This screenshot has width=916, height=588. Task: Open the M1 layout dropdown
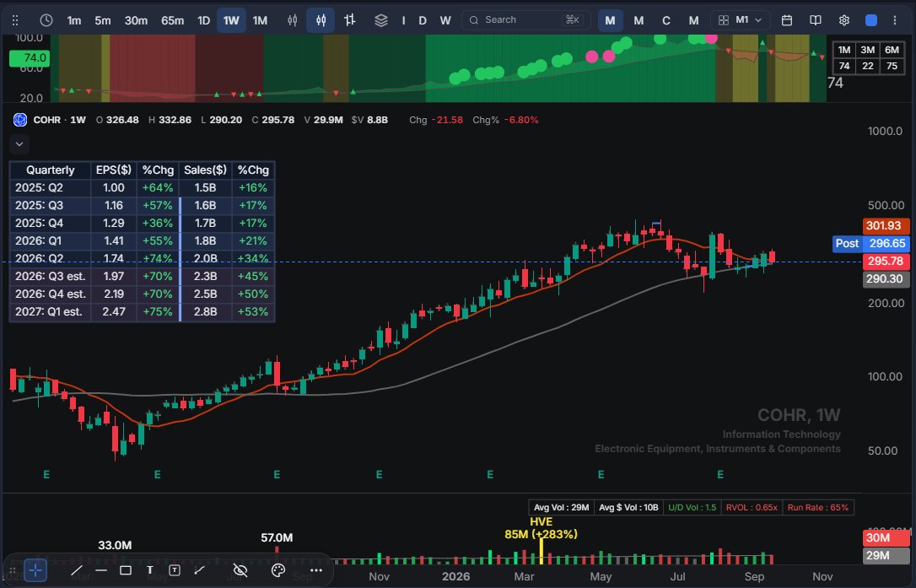(740, 20)
